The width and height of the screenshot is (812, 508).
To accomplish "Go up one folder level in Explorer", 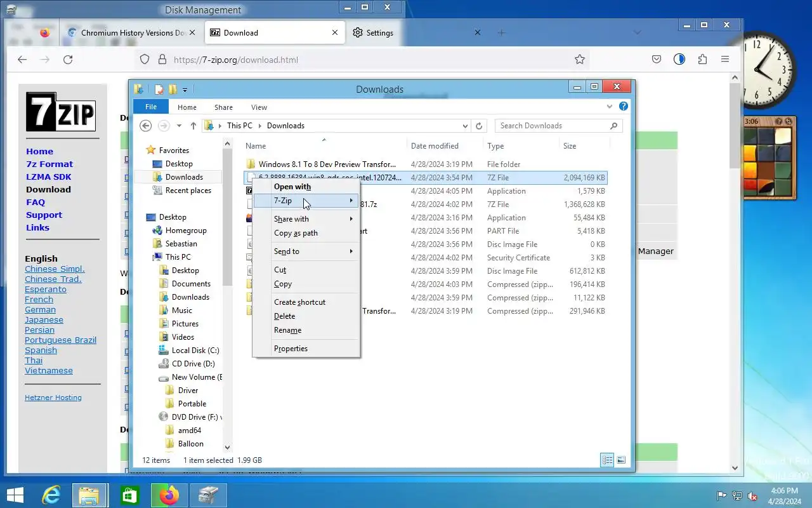I will (193, 126).
